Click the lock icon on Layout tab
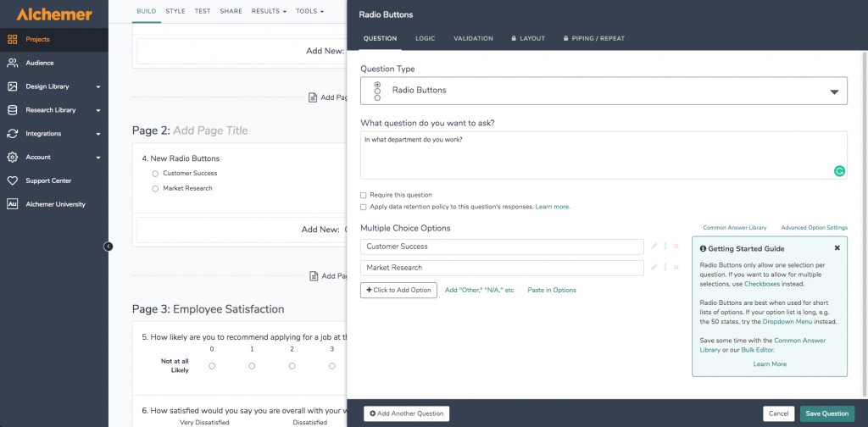868x427 pixels. (514, 39)
